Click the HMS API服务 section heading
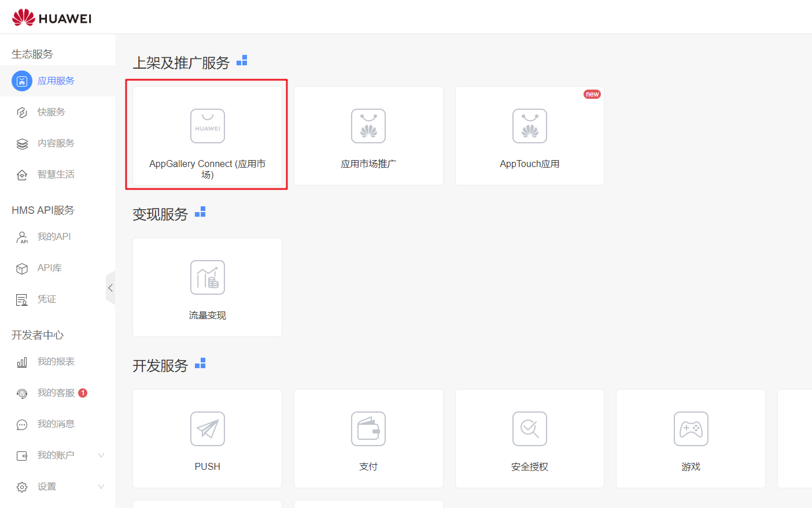Image resolution: width=812 pixels, height=508 pixels. click(43, 210)
